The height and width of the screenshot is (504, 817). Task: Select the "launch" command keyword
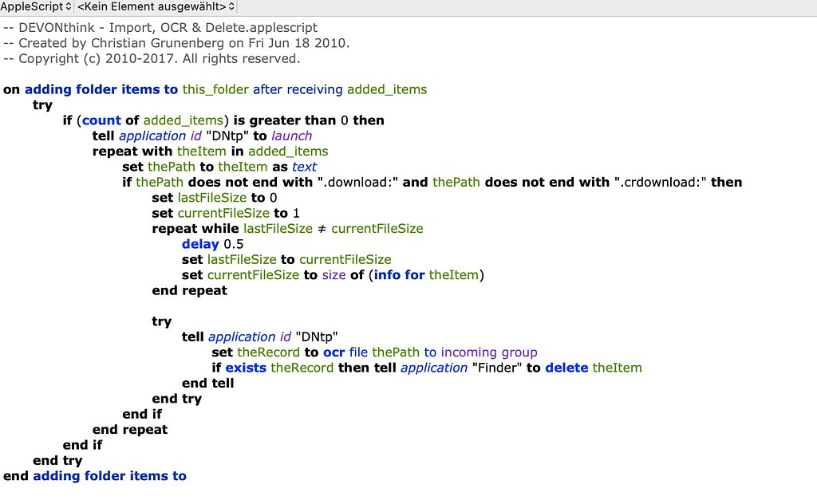[291, 136]
